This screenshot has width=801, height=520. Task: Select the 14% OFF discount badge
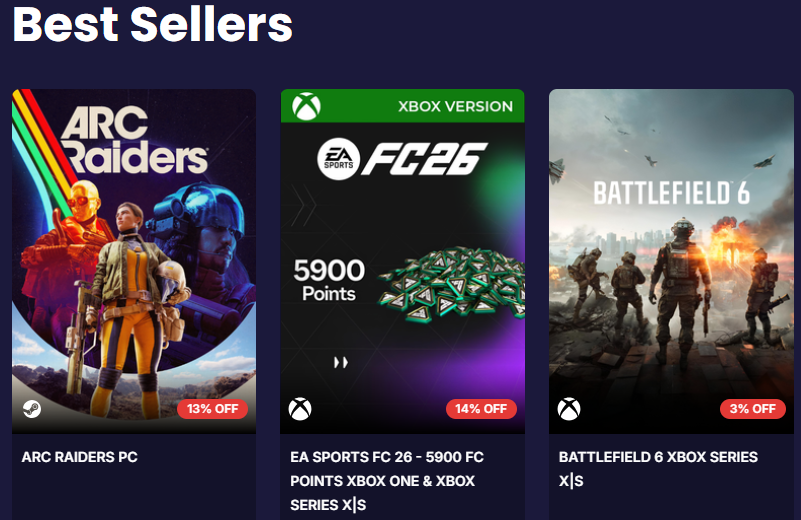pos(481,408)
